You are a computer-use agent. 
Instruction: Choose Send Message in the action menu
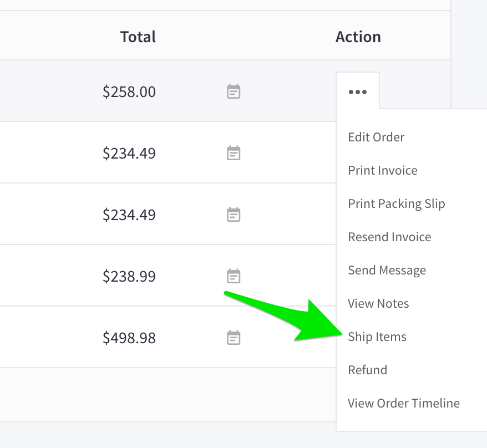click(387, 270)
